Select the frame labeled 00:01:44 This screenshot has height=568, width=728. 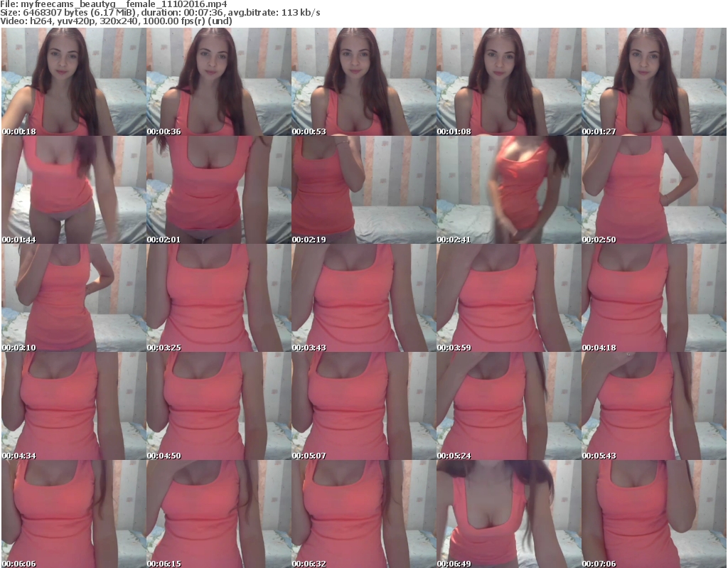coord(73,190)
